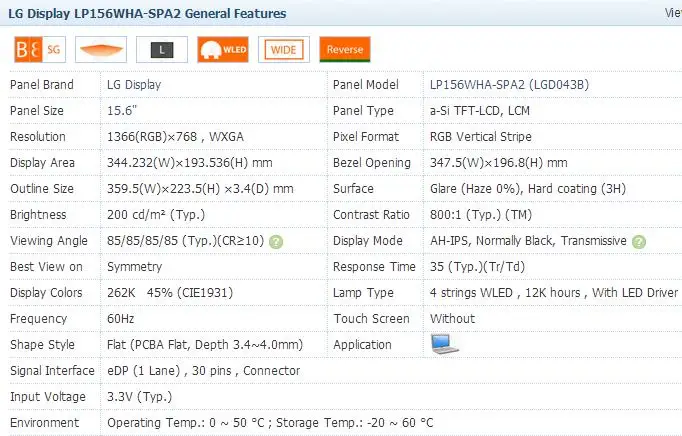682x436 pixels.
Task: Click the Resolution label
Action: click(38, 137)
